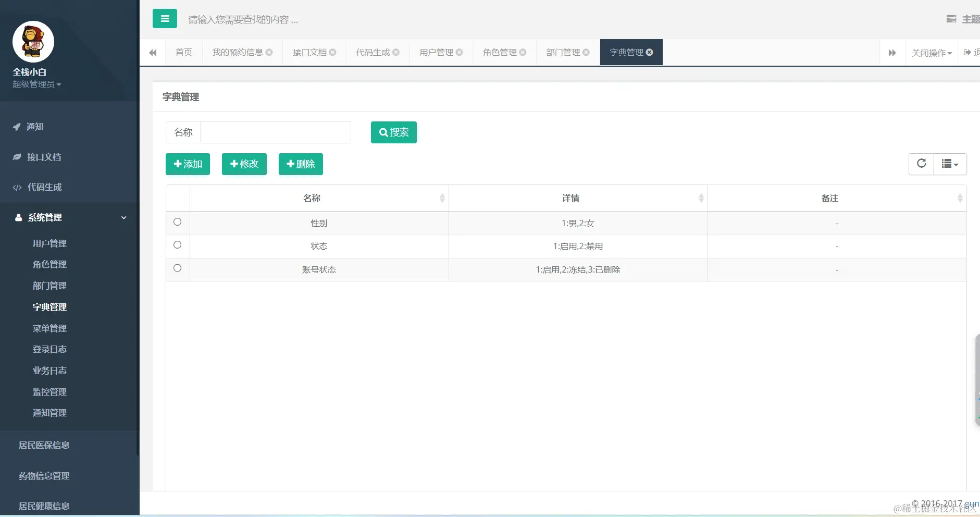Sort by the 名称 column
The image size is (980, 517).
tap(319, 198)
